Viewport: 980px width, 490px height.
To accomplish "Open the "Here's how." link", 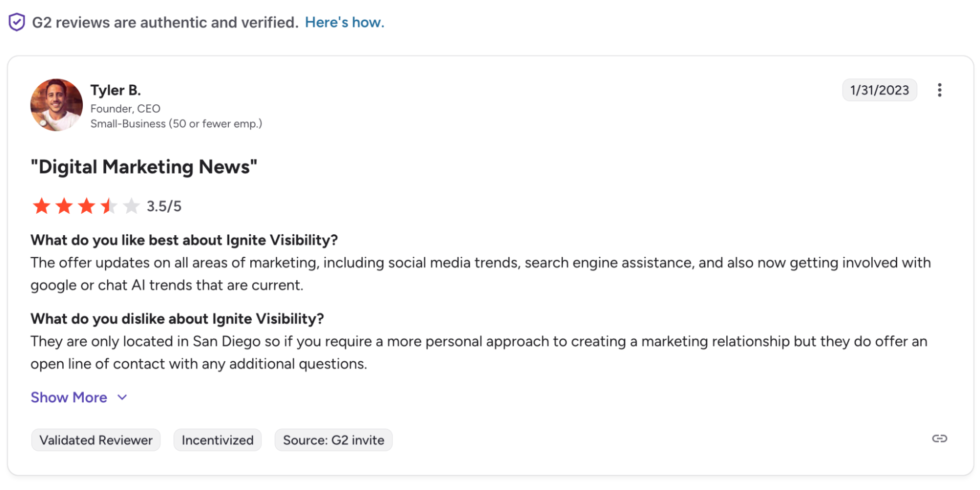I will [344, 23].
